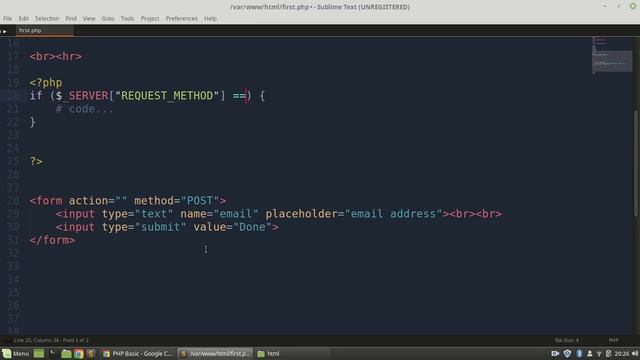This screenshot has width=640, height=360.
Task: Open the network tray icon
Action: pyautogui.click(x=599, y=353)
